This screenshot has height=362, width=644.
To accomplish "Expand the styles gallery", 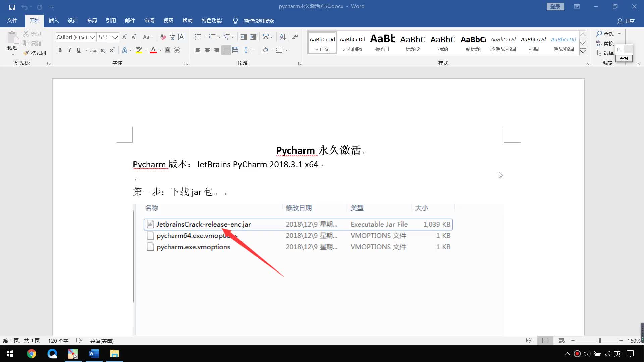I will 583,51.
